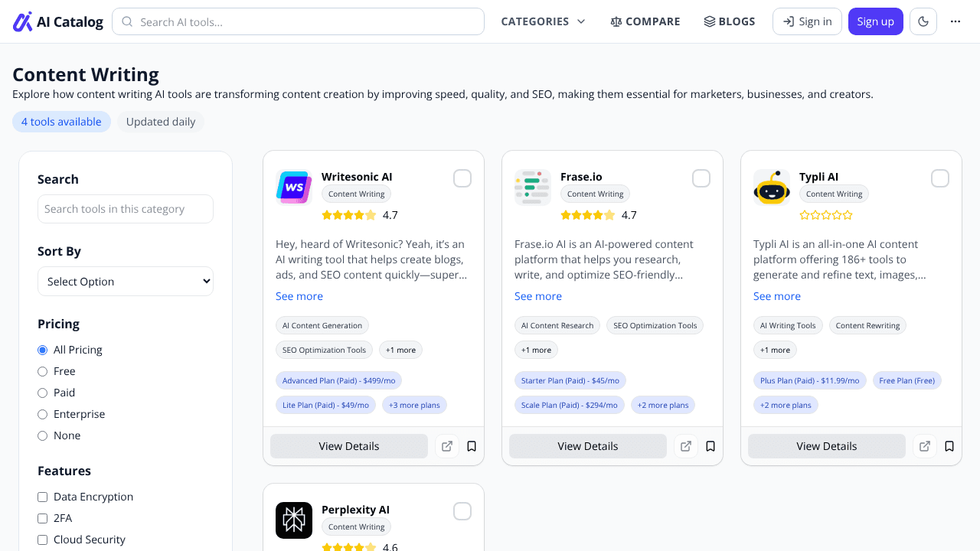The width and height of the screenshot is (980, 551).
Task: Click See more under Writesonic description
Action: 299,296
